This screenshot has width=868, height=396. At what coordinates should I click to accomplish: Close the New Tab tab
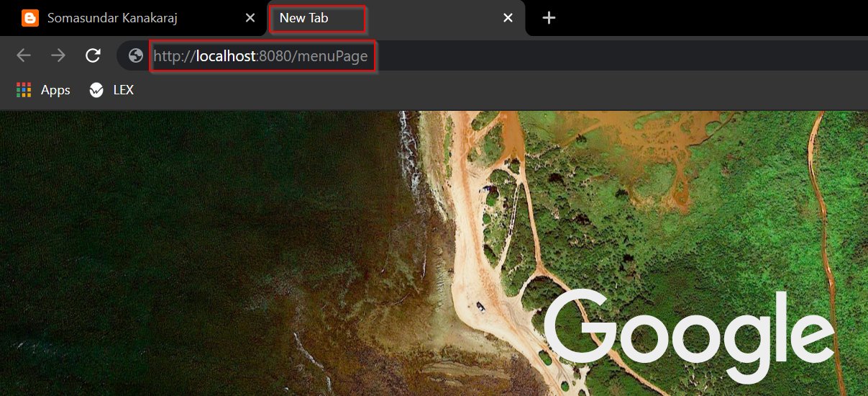(x=508, y=18)
